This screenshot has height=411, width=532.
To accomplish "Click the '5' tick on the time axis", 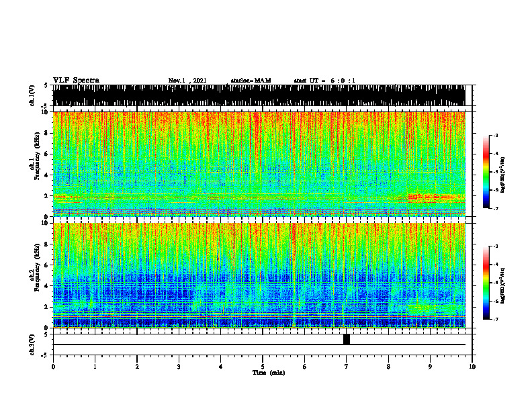I will click(x=263, y=367).
